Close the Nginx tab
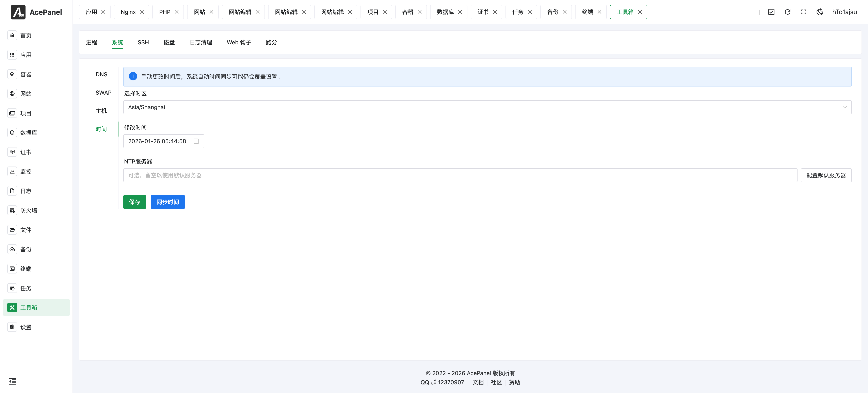This screenshot has width=868, height=393. coord(142,12)
